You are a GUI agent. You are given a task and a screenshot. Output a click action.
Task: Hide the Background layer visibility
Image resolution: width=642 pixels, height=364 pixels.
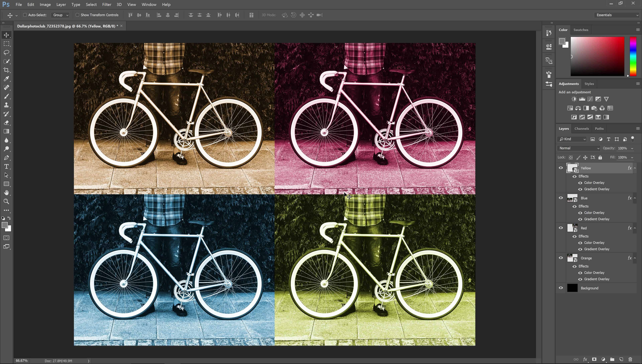point(561,288)
